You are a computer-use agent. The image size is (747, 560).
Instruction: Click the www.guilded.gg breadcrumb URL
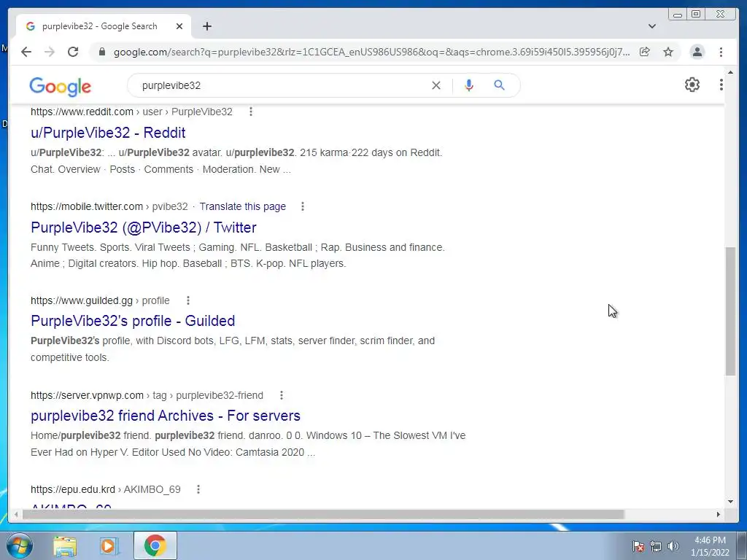tap(100, 301)
